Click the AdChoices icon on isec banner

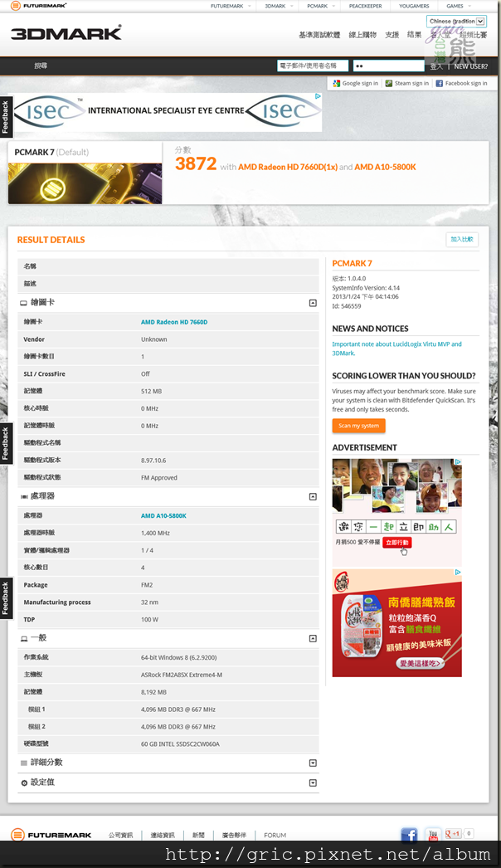click(x=319, y=95)
